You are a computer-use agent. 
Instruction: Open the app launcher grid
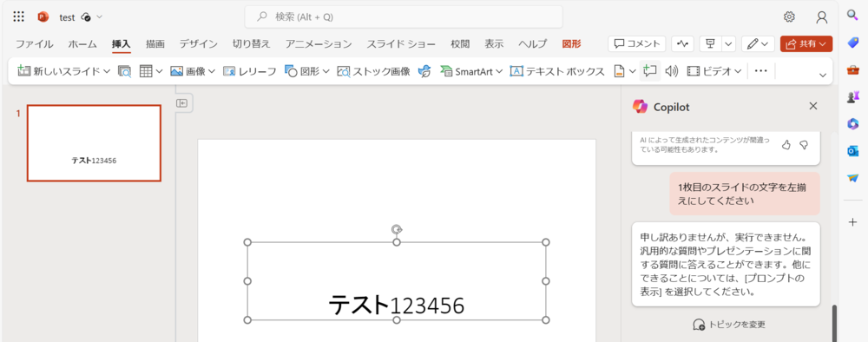19,16
